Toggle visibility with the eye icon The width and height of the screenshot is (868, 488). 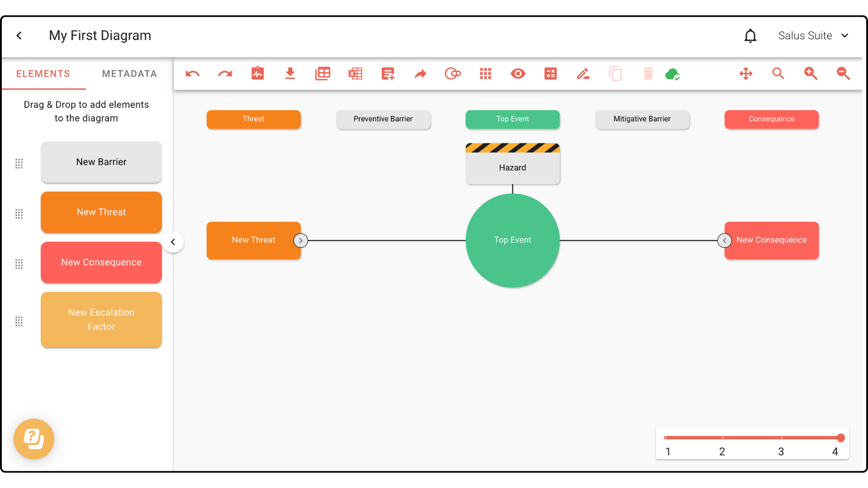point(518,74)
